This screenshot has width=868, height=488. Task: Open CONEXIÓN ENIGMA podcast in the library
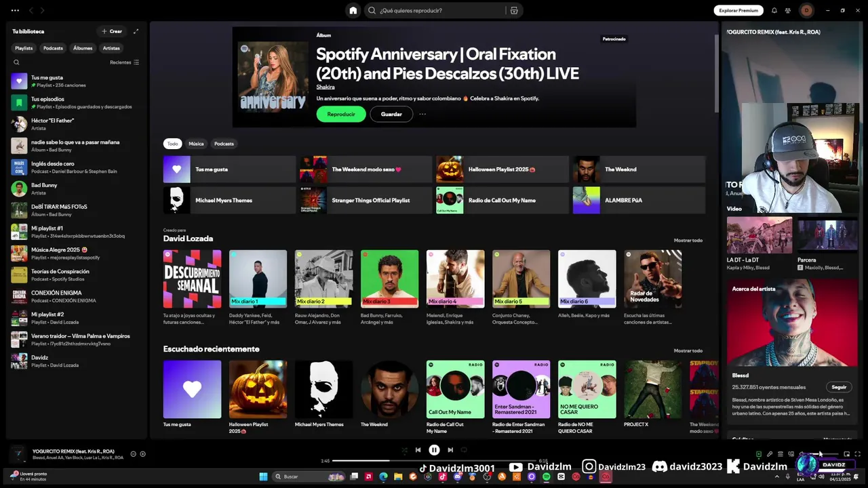pyautogui.click(x=76, y=296)
